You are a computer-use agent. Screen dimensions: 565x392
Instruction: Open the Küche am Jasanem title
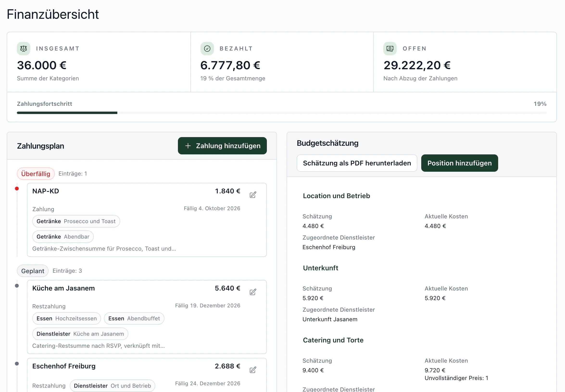64,288
